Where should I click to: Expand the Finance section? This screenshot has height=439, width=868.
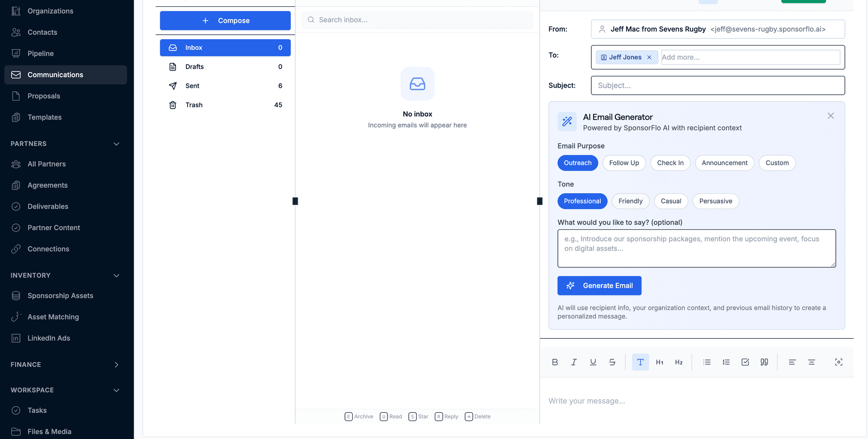pos(116,364)
